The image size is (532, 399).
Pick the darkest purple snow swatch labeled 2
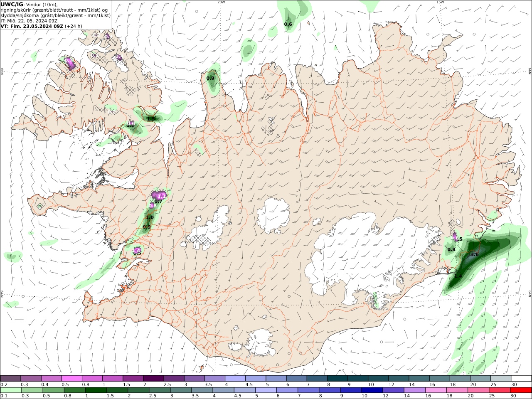coord(153,379)
